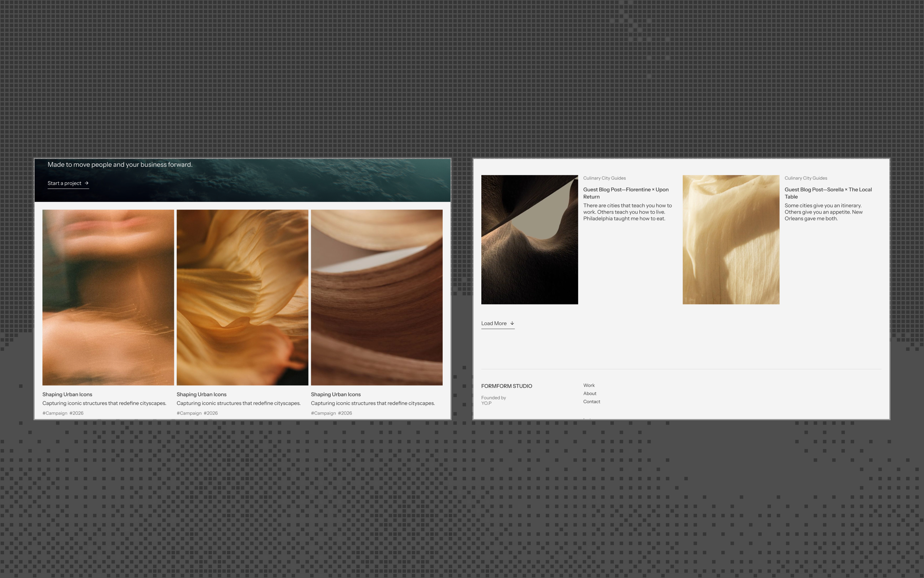Image resolution: width=924 pixels, height=578 pixels.
Task: Click the Made to move people headline
Action: click(120, 165)
